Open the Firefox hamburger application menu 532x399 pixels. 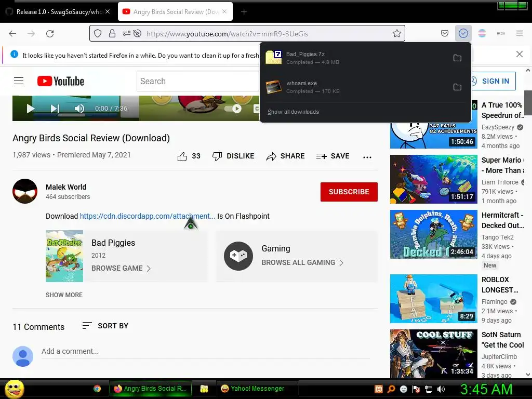520,34
